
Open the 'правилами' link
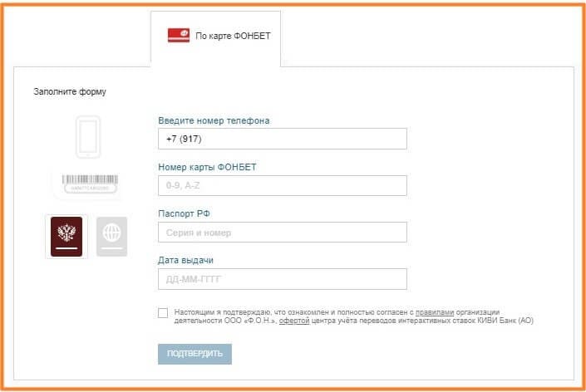click(435, 312)
